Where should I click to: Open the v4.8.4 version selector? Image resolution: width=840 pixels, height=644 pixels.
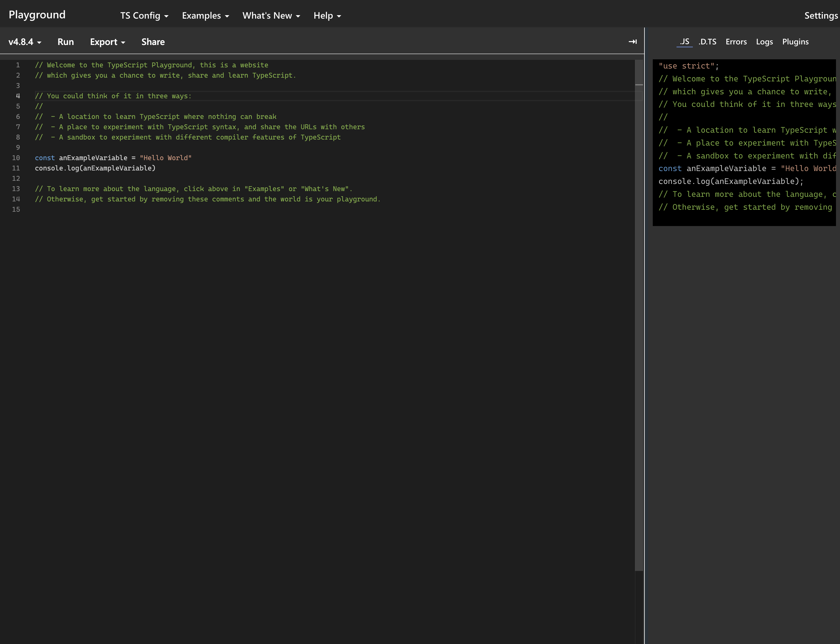pos(25,42)
